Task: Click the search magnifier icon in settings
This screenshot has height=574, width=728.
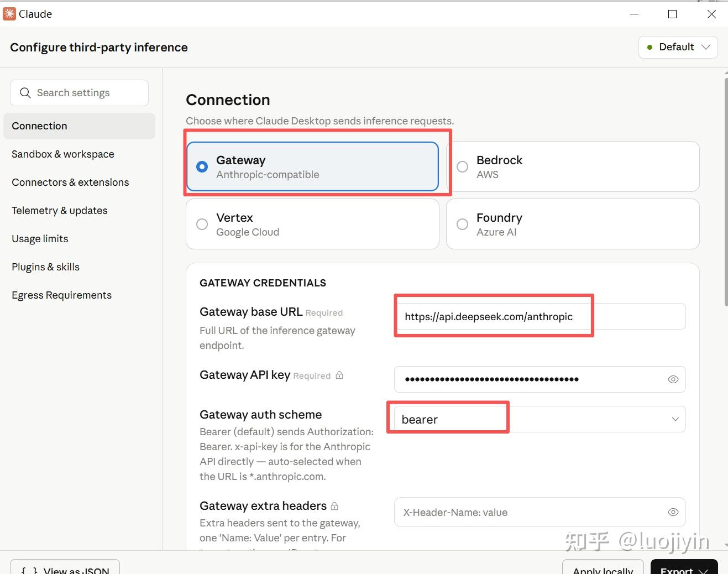Action: 25,93
